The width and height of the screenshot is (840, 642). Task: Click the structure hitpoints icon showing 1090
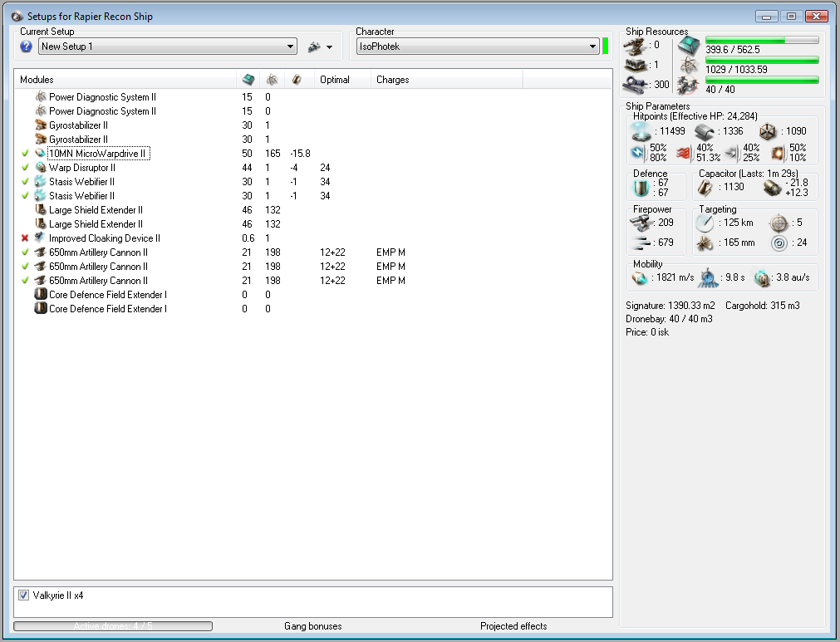click(768, 132)
